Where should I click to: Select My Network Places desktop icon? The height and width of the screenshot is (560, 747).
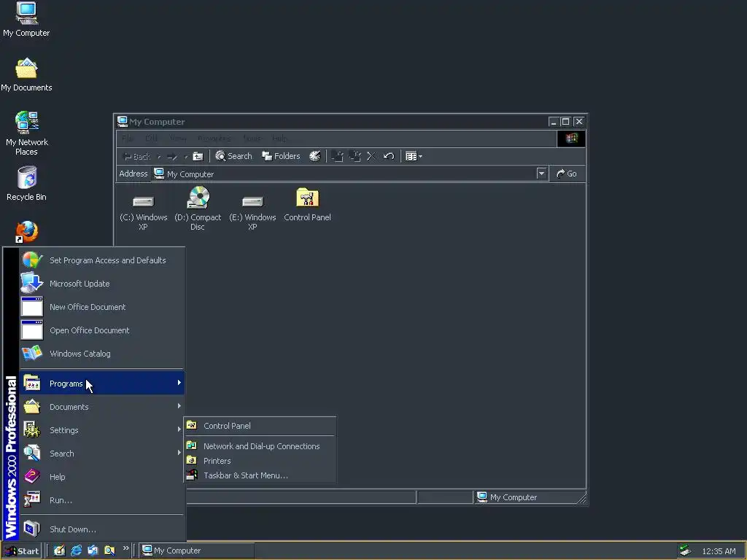[x=26, y=133]
